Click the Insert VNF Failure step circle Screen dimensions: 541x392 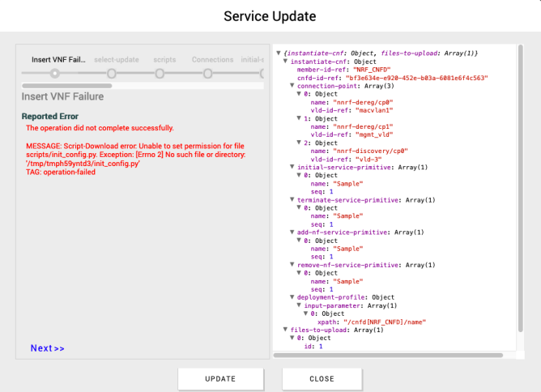click(x=54, y=73)
